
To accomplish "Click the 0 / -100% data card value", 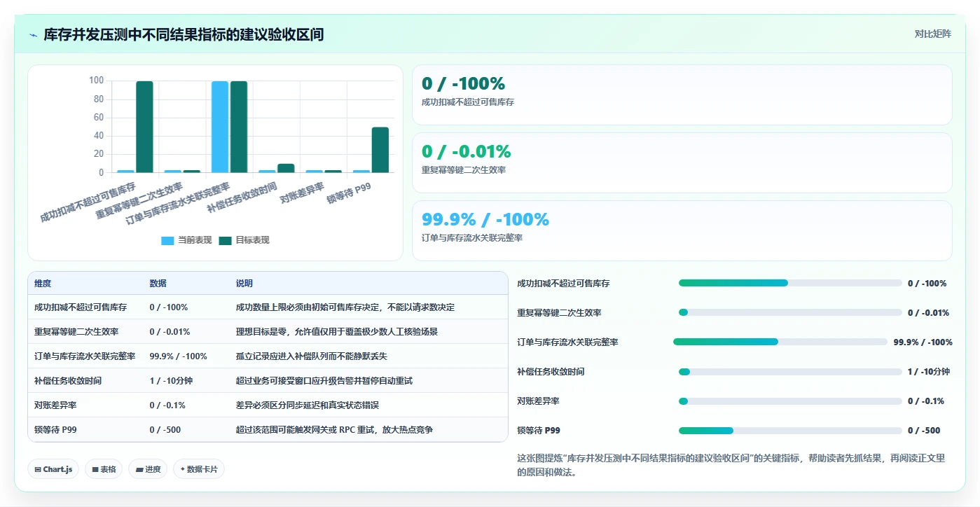I will [463, 83].
